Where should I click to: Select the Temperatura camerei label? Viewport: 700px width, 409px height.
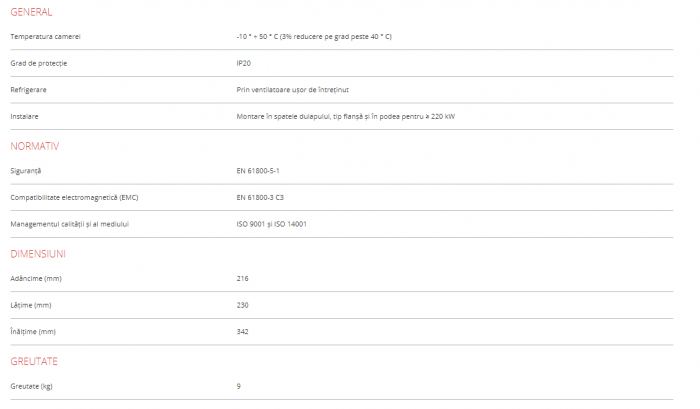click(x=45, y=37)
